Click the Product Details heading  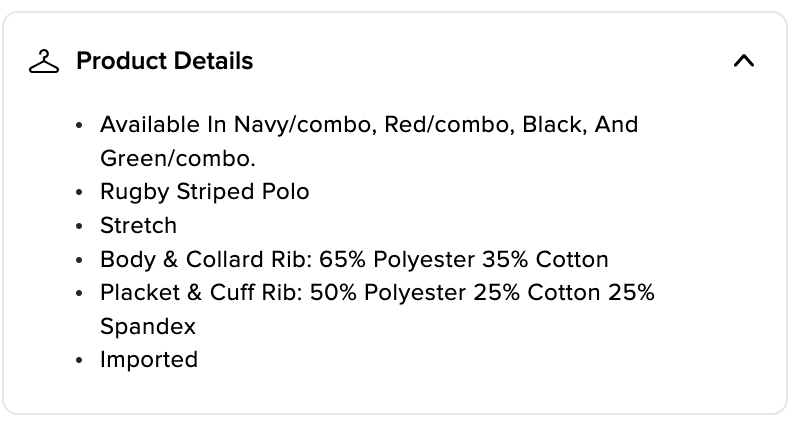[x=164, y=61]
